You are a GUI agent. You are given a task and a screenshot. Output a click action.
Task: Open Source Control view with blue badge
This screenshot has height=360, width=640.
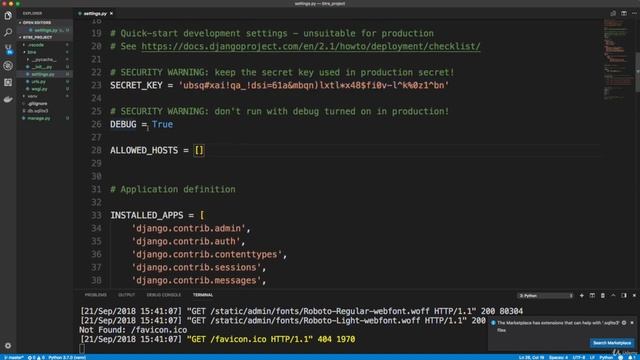click(8, 49)
